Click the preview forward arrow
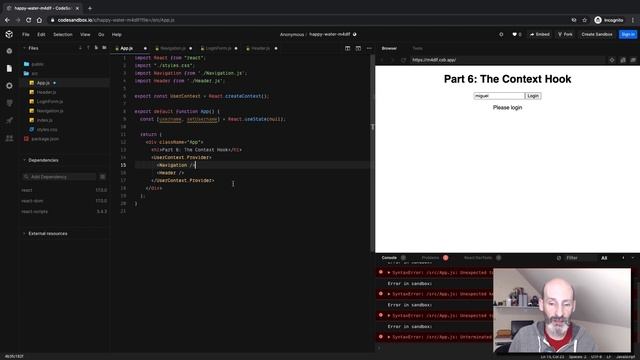Image resolution: width=640 pixels, height=360 pixels. (x=393, y=60)
